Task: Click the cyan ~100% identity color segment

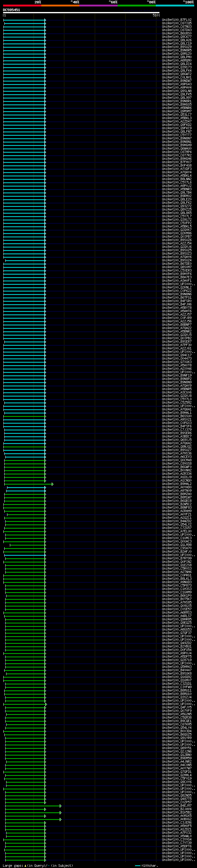Action: click(x=175, y=6)
